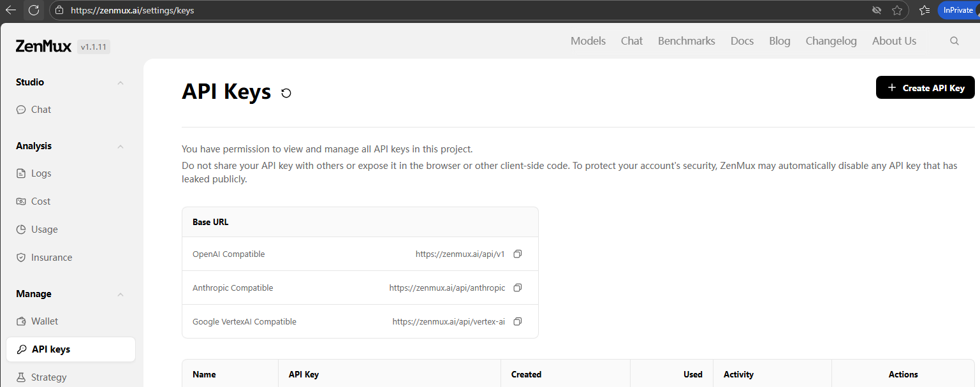This screenshot has height=387, width=980.
Task: Open the Models nav link
Action: [588, 41]
